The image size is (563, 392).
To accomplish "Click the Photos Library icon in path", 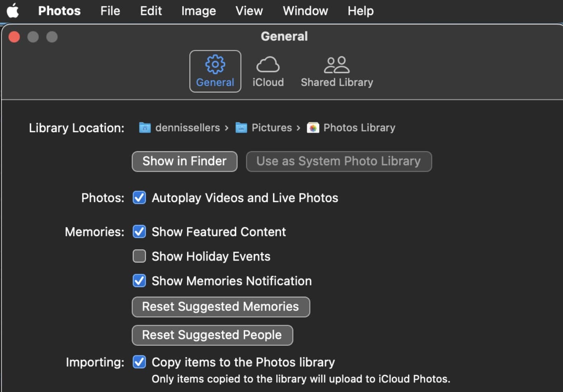I will tap(313, 128).
